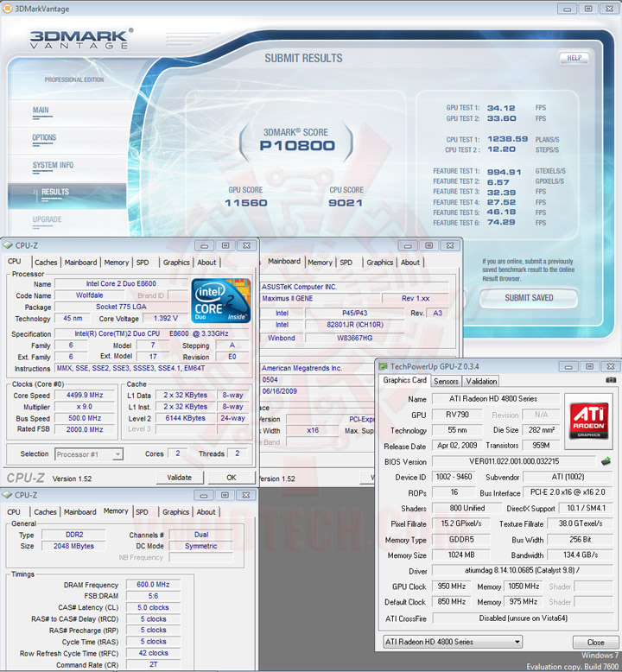This screenshot has width=622, height=672.
Task: Click OK in the CPU-Z window
Action: click(x=231, y=478)
